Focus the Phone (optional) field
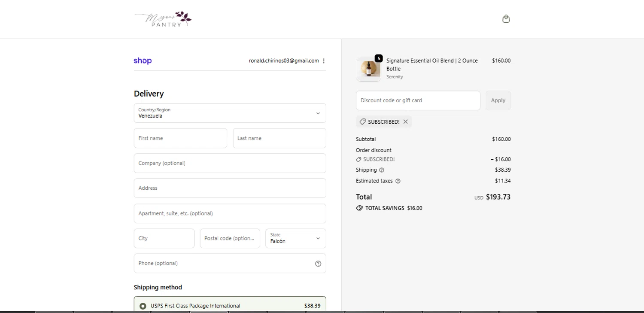 [230, 263]
